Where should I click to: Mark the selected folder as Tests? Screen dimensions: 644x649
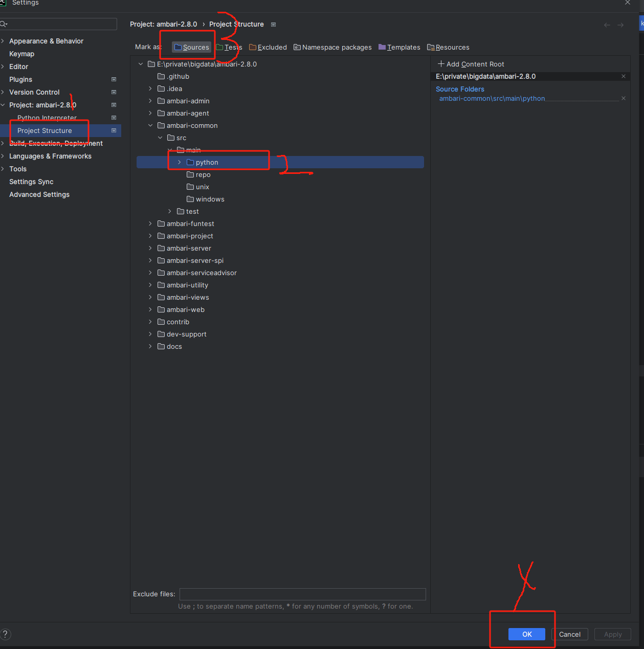[x=229, y=47]
